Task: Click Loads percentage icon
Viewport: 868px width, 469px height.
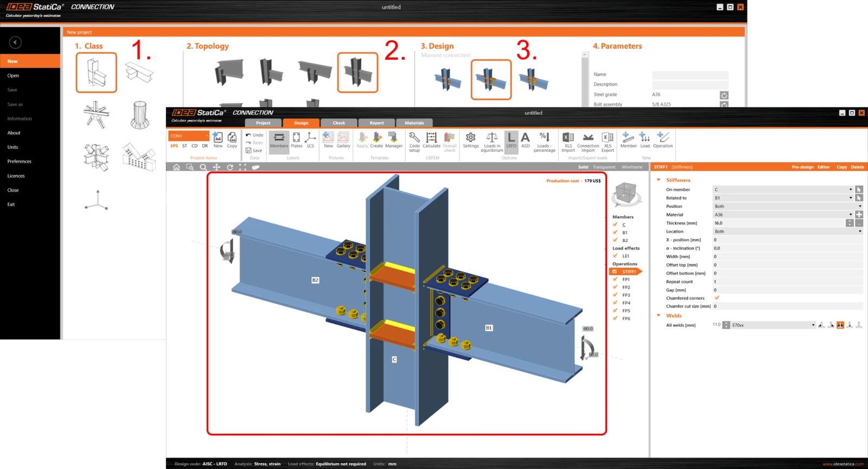Action: (x=544, y=141)
